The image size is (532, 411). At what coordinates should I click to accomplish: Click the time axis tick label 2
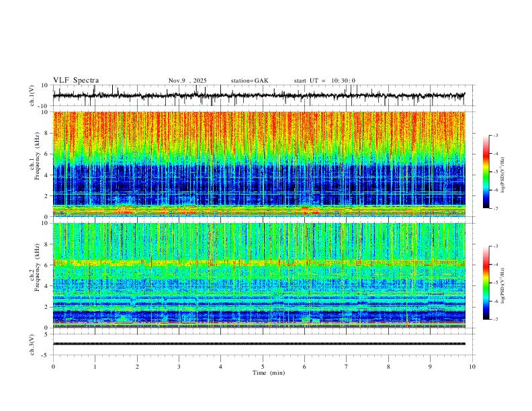coord(137,367)
